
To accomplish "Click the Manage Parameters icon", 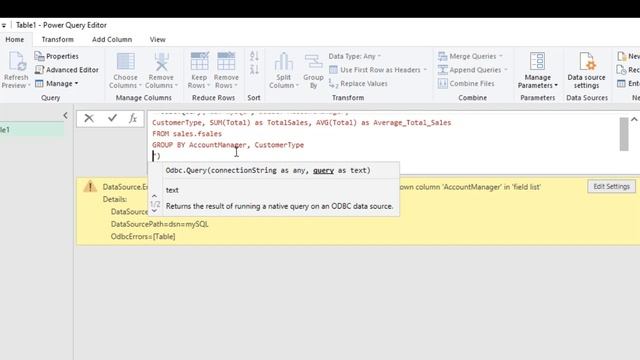I will [x=537, y=61].
